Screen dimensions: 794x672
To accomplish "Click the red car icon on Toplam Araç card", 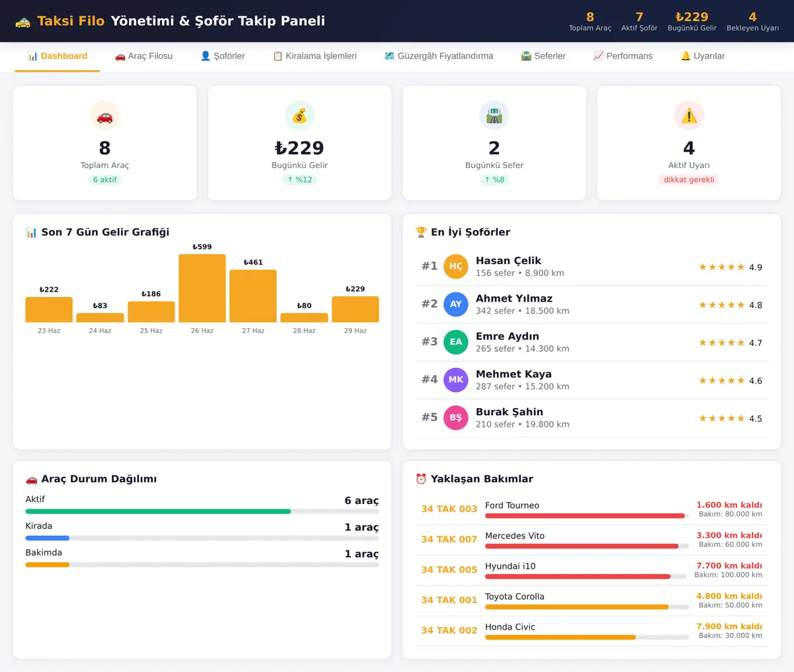I will 105,116.
